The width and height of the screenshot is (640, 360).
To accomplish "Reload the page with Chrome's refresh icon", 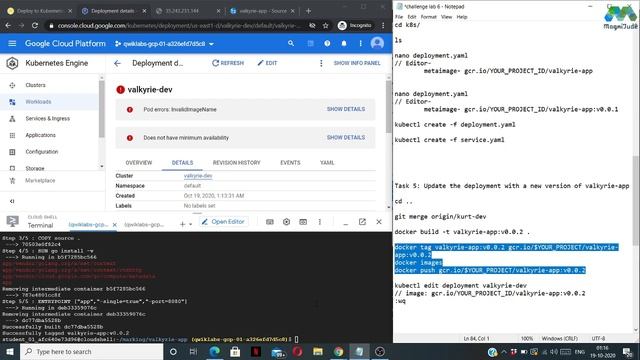I will coord(35,25).
